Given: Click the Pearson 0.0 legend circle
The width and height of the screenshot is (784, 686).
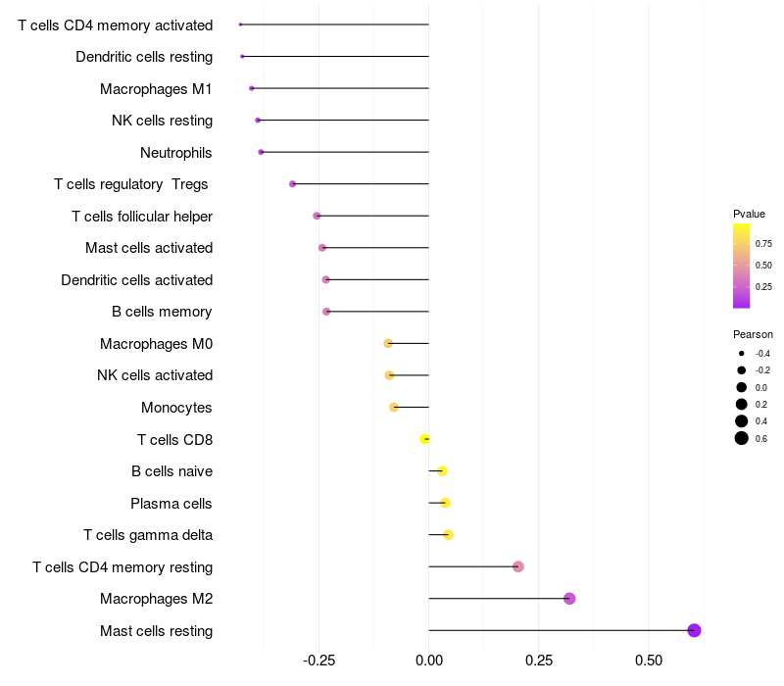Looking at the screenshot, I should coord(742,387).
